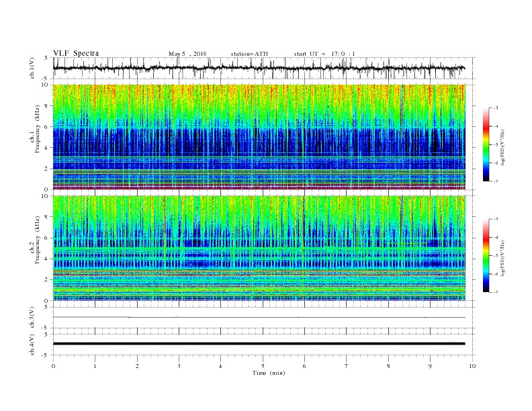The width and height of the screenshot is (532, 411).
Task: Click time-axis tick label "6" under Time axis
Action: (304, 366)
